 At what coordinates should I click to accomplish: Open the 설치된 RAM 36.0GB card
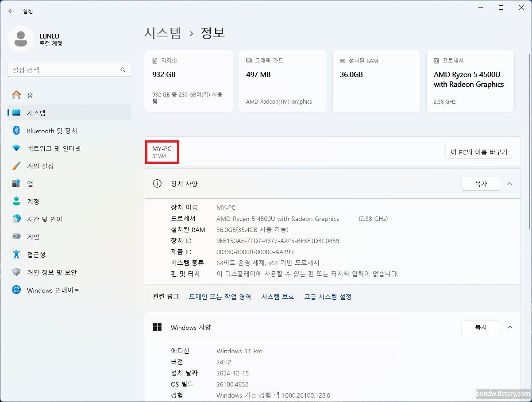(x=377, y=81)
